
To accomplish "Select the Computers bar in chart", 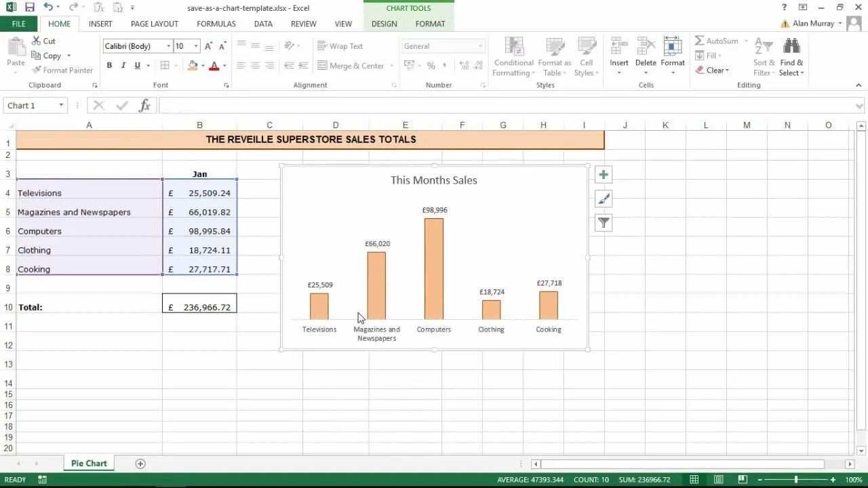I will pos(434,268).
